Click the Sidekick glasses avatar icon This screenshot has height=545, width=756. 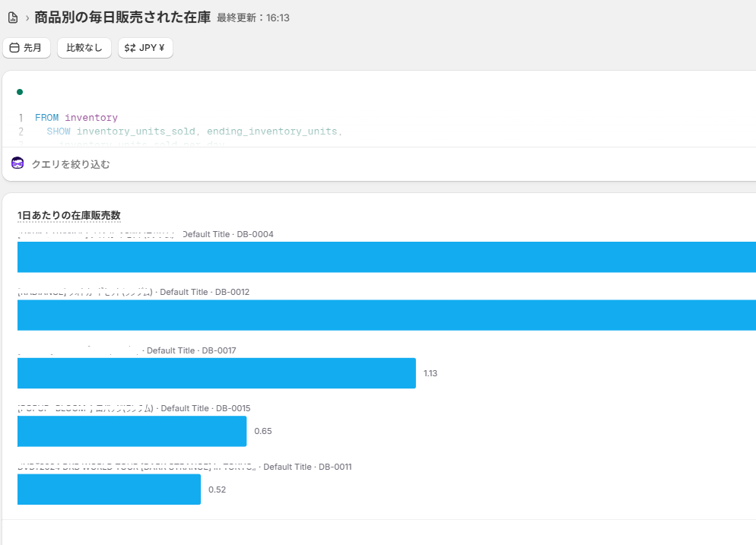click(18, 163)
